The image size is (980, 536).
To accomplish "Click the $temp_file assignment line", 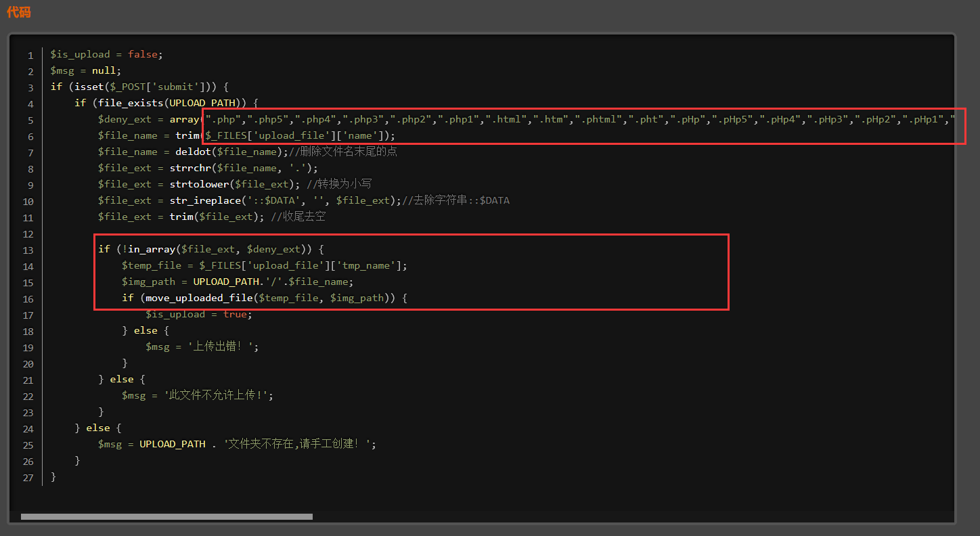I will (265, 265).
